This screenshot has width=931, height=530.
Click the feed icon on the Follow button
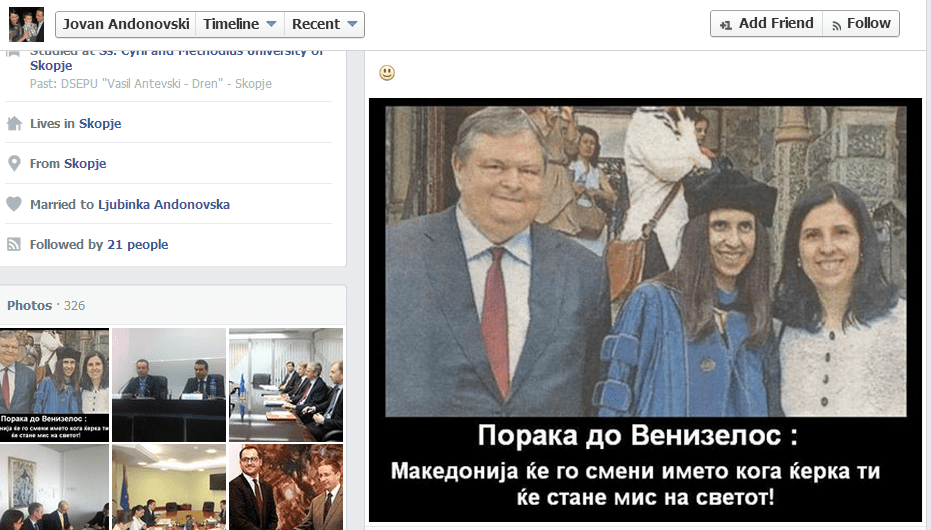click(x=837, y=25)
